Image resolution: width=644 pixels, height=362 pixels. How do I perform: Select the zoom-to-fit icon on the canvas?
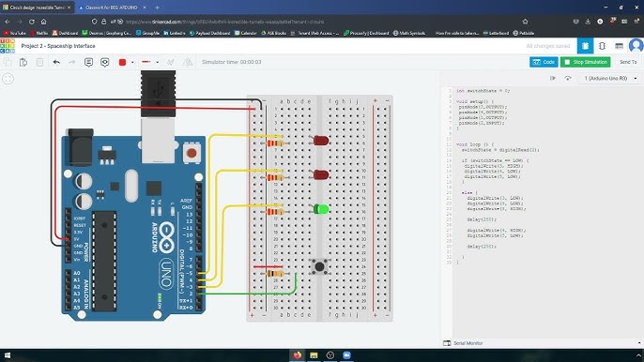(x=8, y=79)
